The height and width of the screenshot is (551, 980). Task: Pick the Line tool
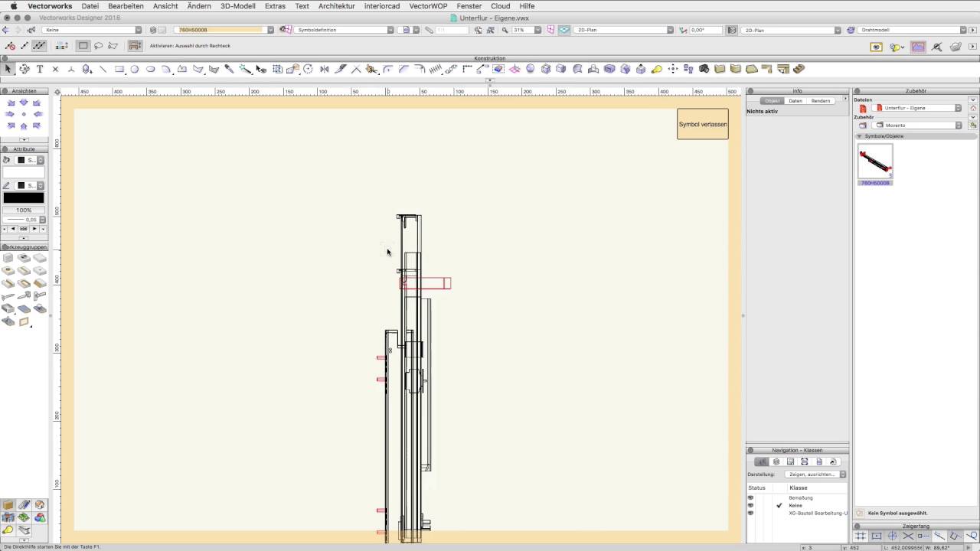(103, 69)
